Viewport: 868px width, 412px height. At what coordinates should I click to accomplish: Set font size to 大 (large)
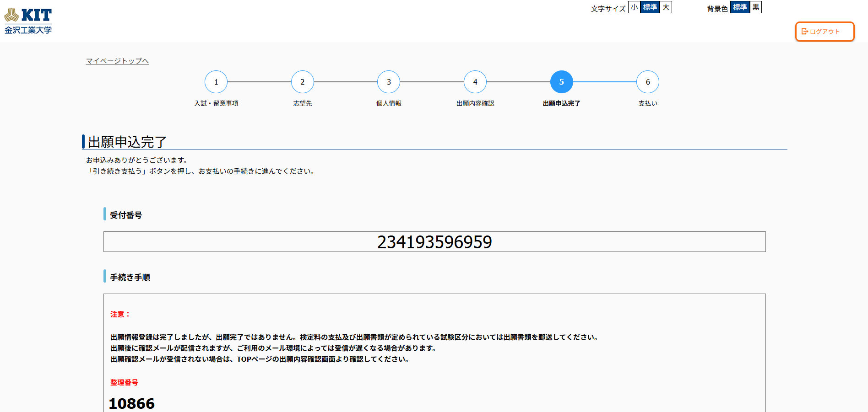(x=666, y=7)
